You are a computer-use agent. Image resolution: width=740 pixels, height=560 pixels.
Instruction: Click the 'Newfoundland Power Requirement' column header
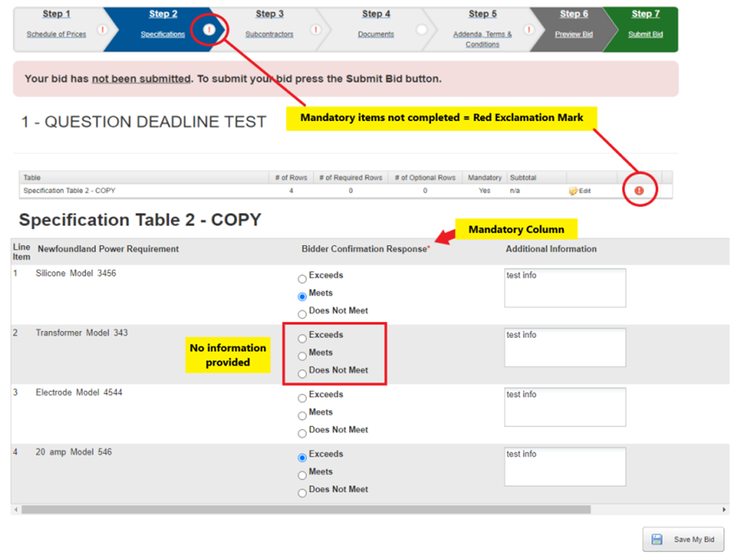pos(108,249)
